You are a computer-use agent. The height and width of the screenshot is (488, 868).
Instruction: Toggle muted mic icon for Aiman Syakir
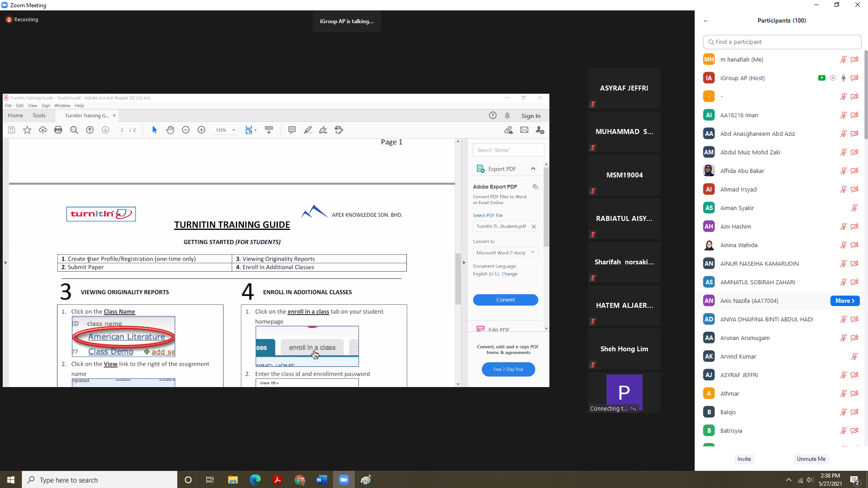(854, 208)
